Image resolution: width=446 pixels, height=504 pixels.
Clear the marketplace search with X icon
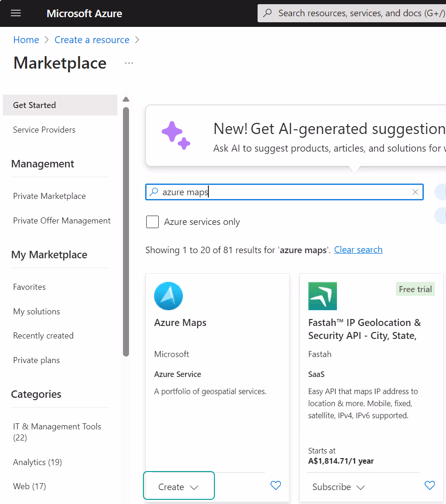(x=415, y=192)
